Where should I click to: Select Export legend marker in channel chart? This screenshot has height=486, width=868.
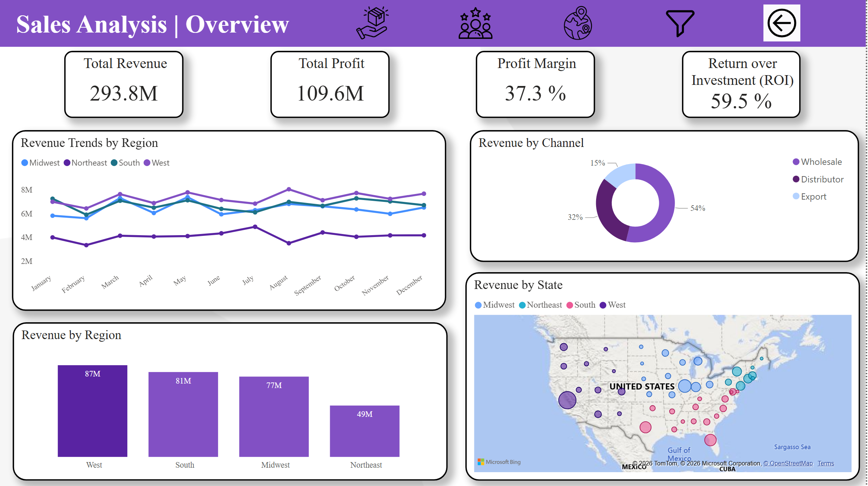click(x=796, y=197)
